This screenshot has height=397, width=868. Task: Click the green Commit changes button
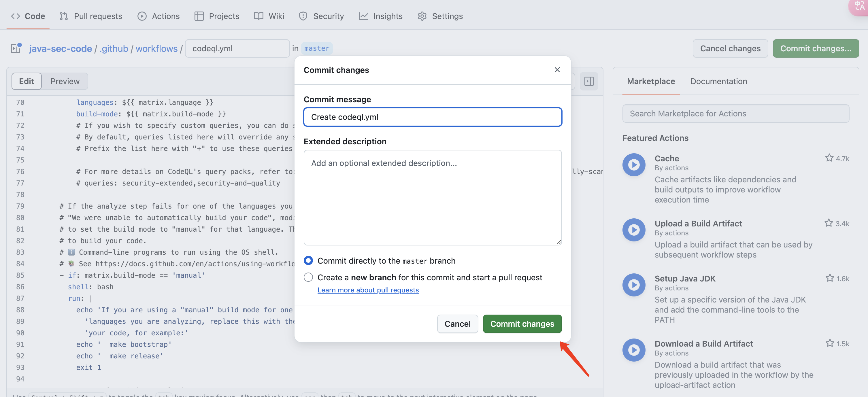[522, 324]
